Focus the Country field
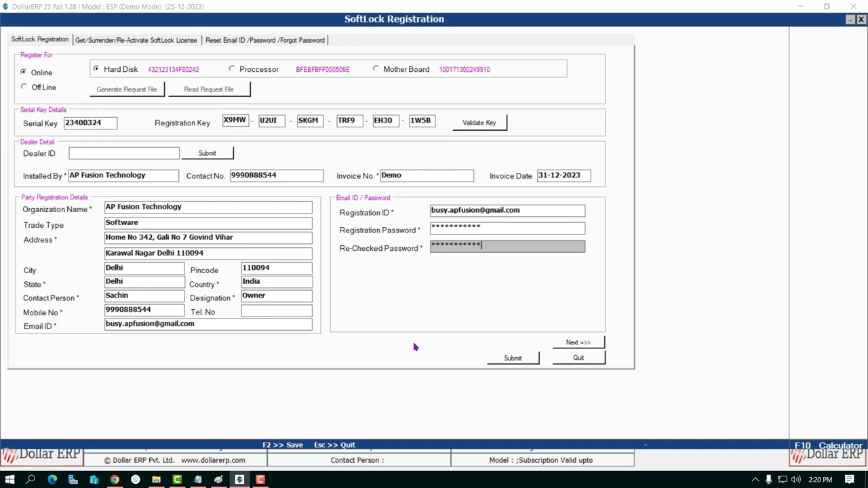This screenshot has width=868, height=488. 277,282
